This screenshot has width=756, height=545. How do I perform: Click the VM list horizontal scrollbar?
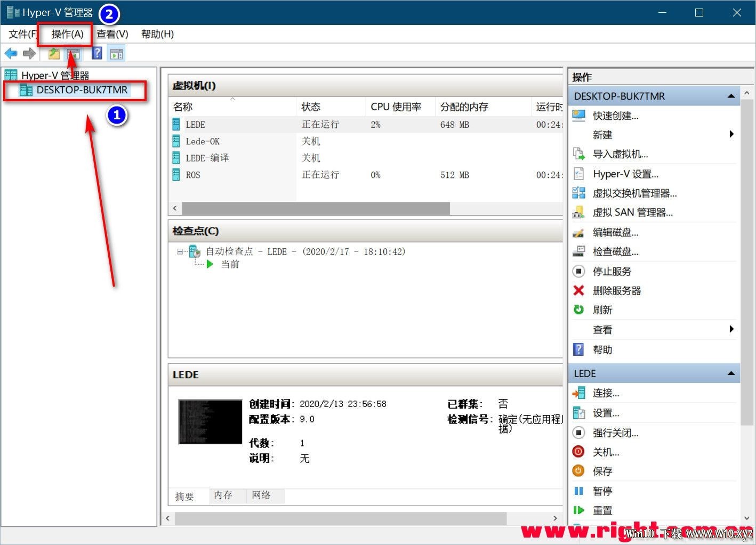[x=316, y=208]
